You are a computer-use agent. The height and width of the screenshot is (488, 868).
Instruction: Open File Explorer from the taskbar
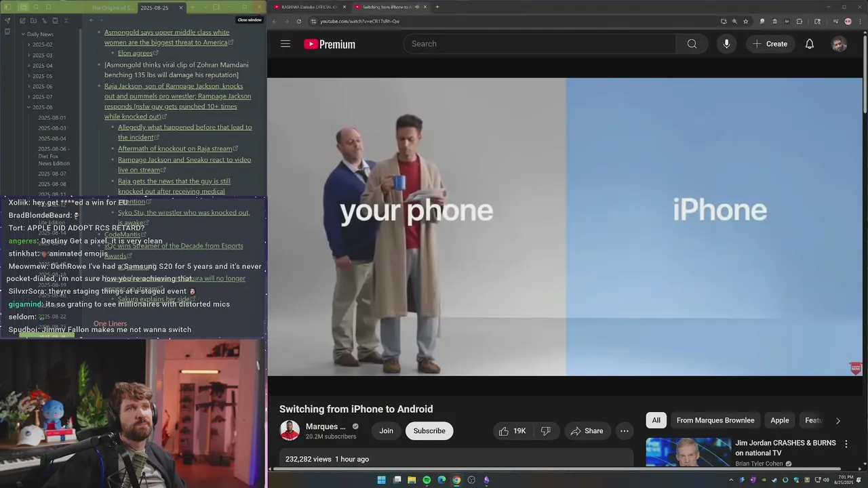tap(412, 480)
